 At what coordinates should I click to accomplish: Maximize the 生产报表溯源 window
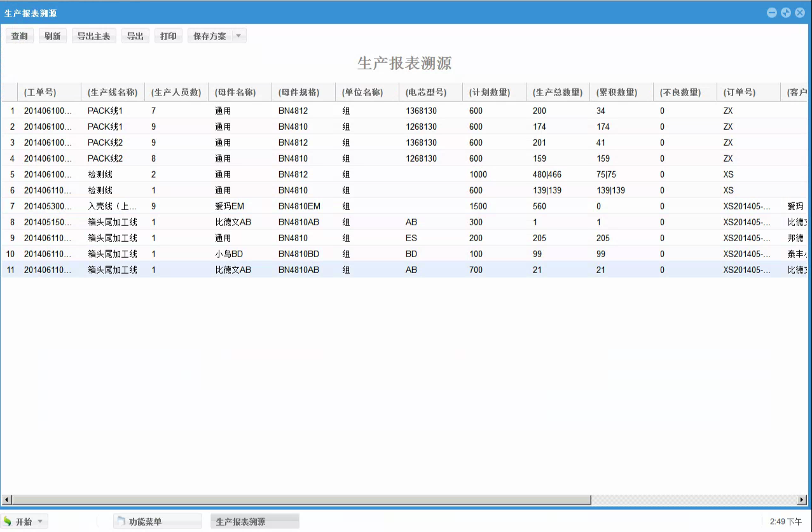coord(786,13)
